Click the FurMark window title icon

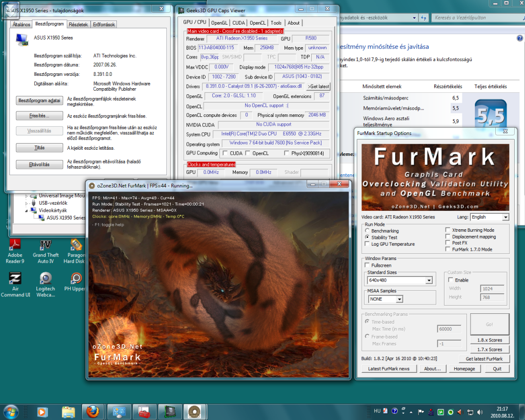point(92,186)
